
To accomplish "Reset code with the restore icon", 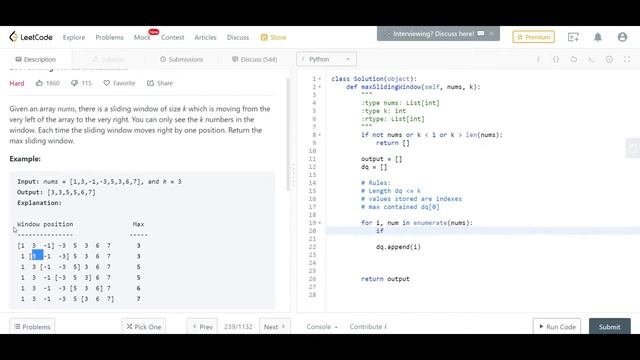I will (573, 59).
